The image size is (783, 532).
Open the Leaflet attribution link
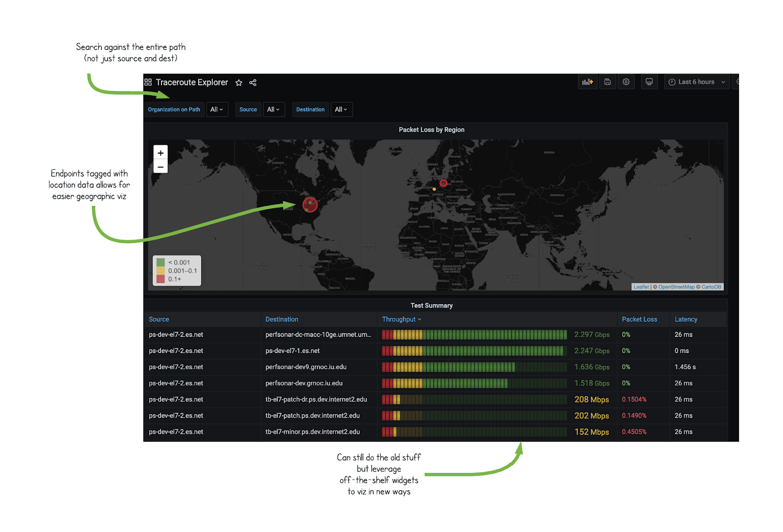tap(641, 287)
